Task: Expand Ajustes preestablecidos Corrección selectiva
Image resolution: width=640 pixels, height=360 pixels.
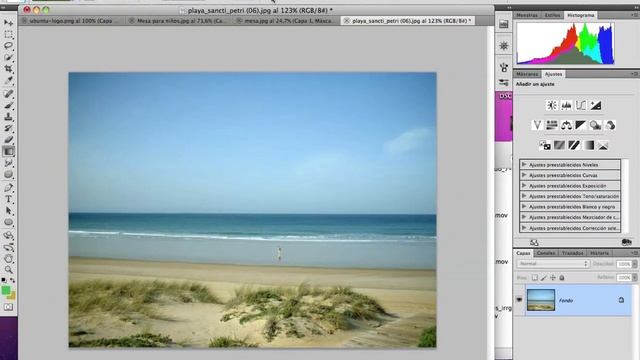Action: [524, 228]
